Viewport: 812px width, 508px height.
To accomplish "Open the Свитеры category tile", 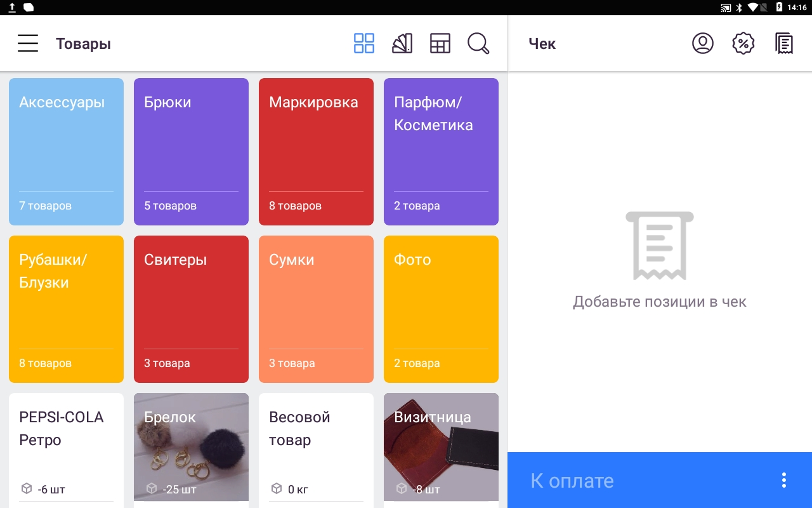I will pos(191,309).
